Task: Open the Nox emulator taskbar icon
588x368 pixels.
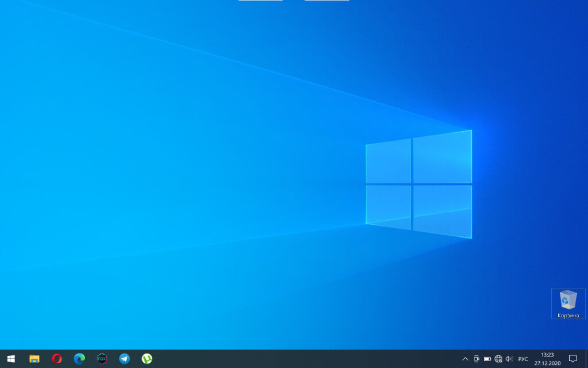Action: coord(102,359)
